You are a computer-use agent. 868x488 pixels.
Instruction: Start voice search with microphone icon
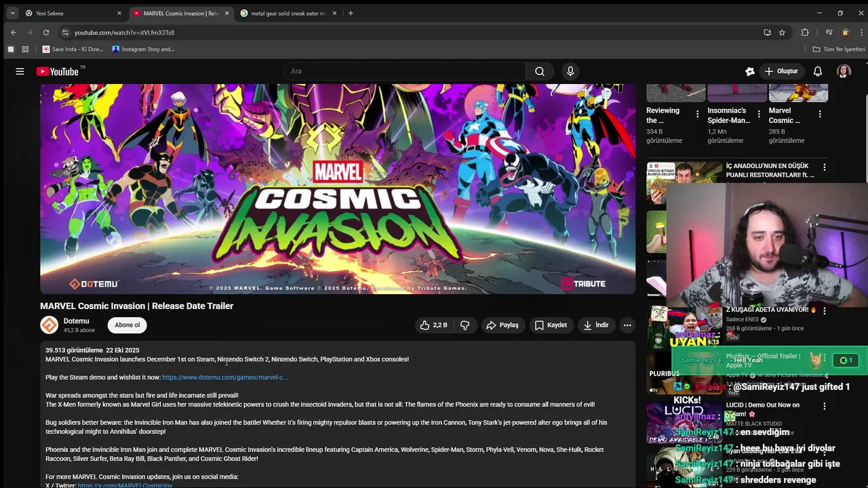[570, 71]
